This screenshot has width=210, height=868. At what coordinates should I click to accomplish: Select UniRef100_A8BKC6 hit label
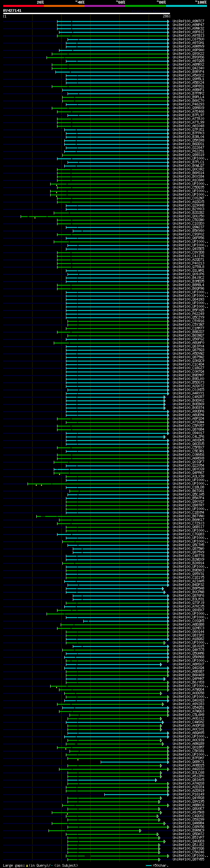(x=188, y=805)
